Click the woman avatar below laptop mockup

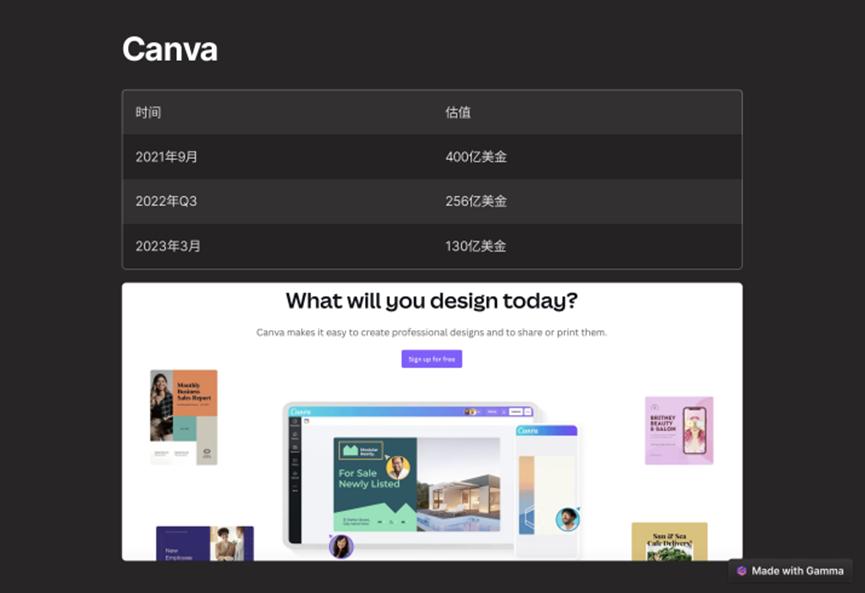coord(341,547)
